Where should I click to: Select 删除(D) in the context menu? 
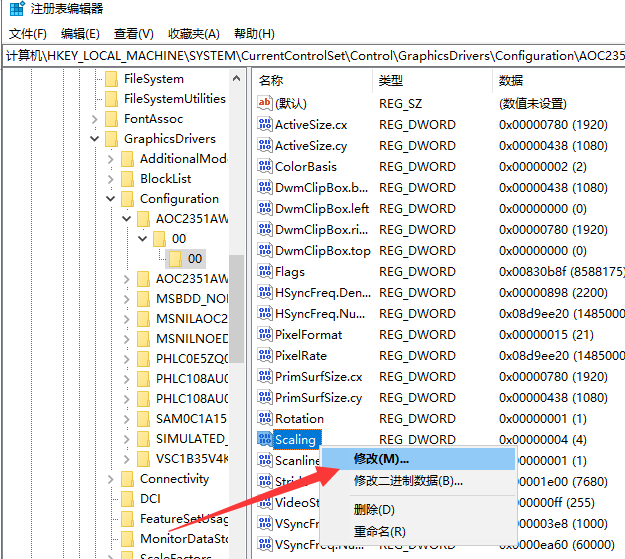pyautogui.click(x=373, y=510)
